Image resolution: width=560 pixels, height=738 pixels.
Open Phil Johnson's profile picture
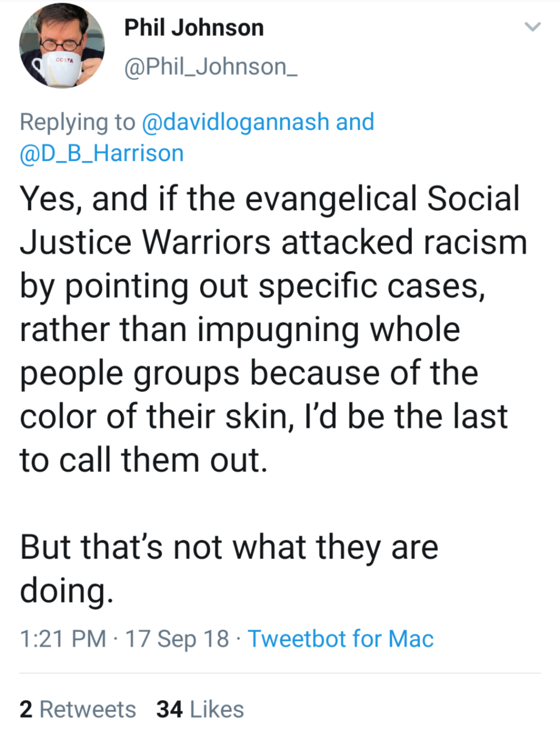(62, 45)
